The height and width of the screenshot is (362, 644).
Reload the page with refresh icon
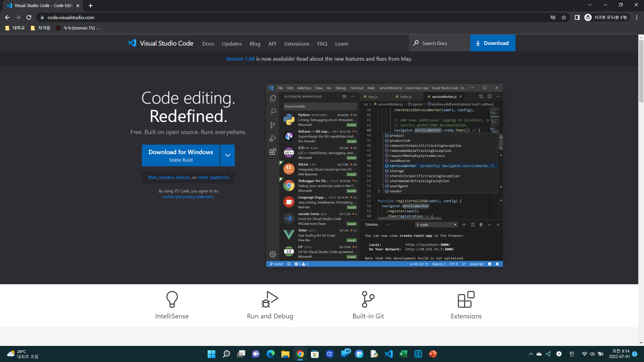[29, 17]
